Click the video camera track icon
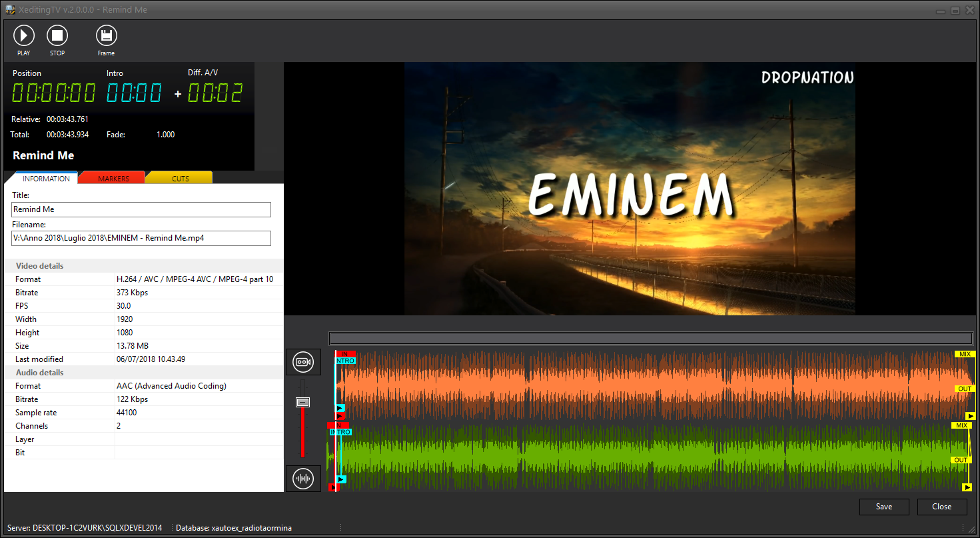Viewport: 980px width, 538px height. click(x=303, y=361)
